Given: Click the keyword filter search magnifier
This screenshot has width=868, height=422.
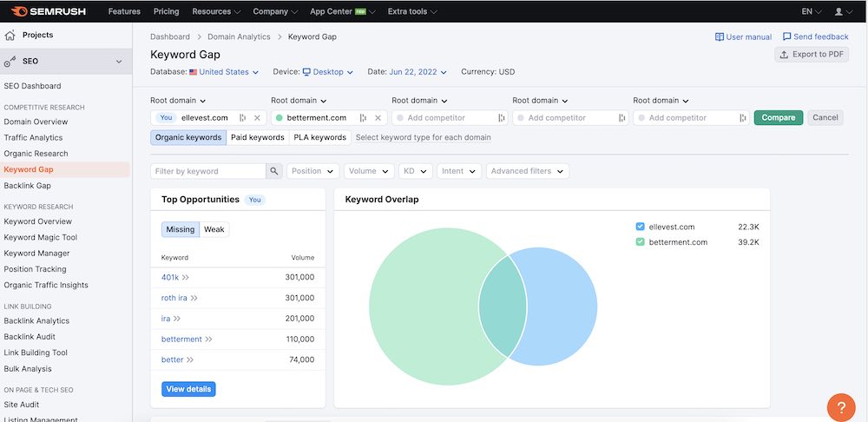Looking at the screenshot, I should tap(274, 171).
